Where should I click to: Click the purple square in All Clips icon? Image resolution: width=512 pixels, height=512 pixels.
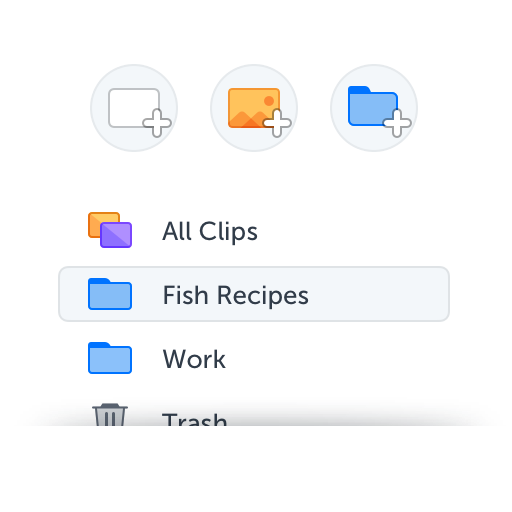[x=116, y=235]
